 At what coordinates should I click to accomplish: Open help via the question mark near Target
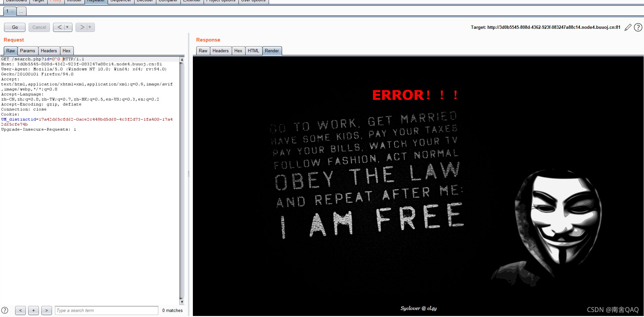(638, 27)
